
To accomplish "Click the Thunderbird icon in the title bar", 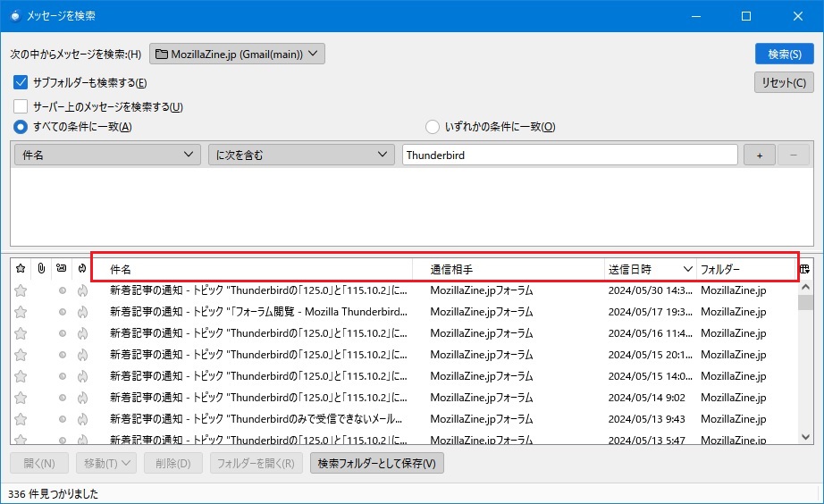I will click(x=15, y=16).
